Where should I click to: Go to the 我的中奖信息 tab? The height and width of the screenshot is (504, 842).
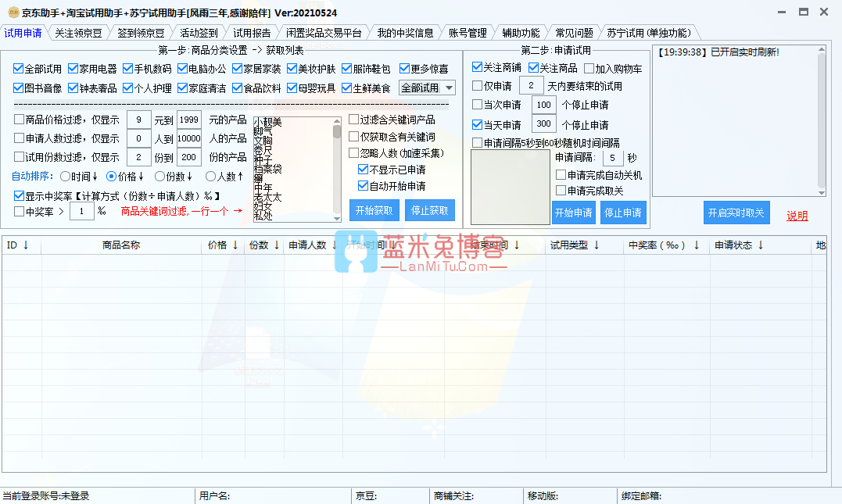(x=406, y=34)
